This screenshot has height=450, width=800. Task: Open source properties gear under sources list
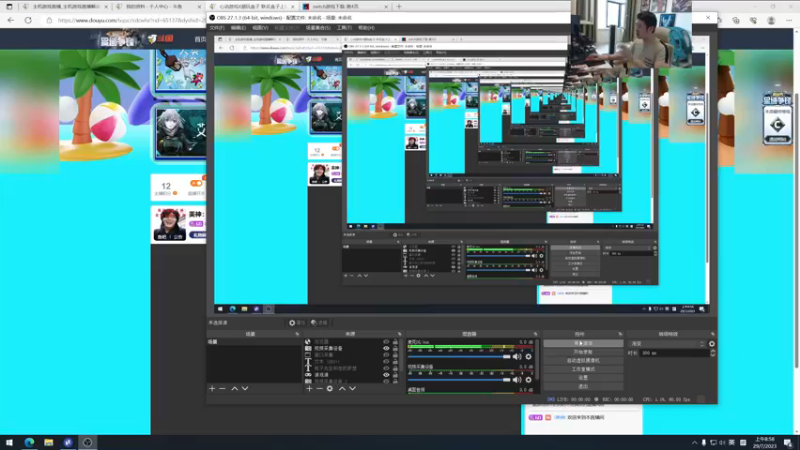pyautogui.click(x=330, y=389)
